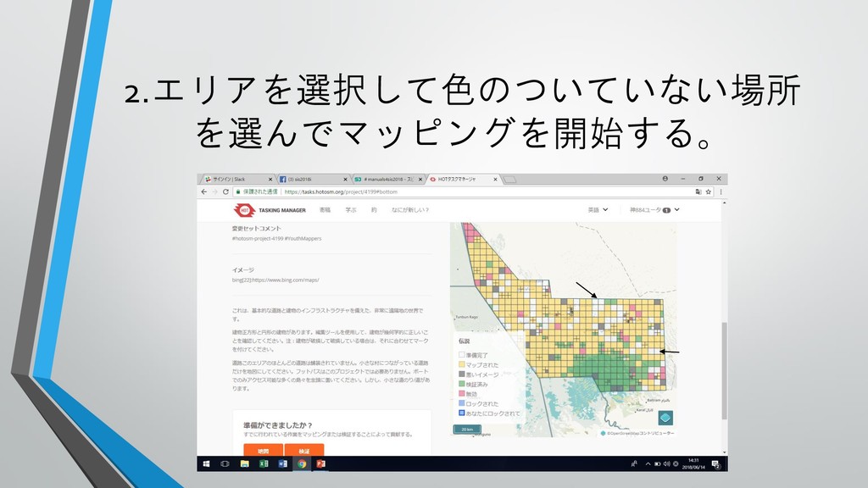Click the イメージ section label
Viewport: 868px width, 488px height.
click(243, 270)
